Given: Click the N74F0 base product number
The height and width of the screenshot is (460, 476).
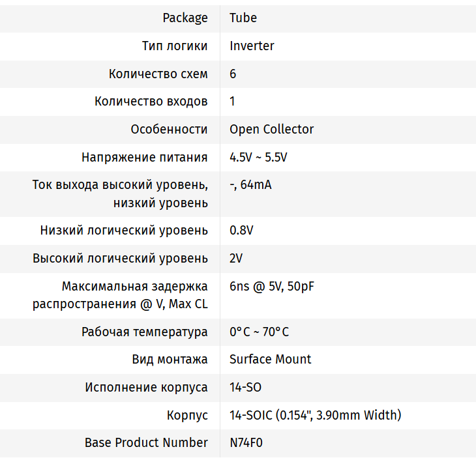Looking at the screenshot, I should coord(246,443).
